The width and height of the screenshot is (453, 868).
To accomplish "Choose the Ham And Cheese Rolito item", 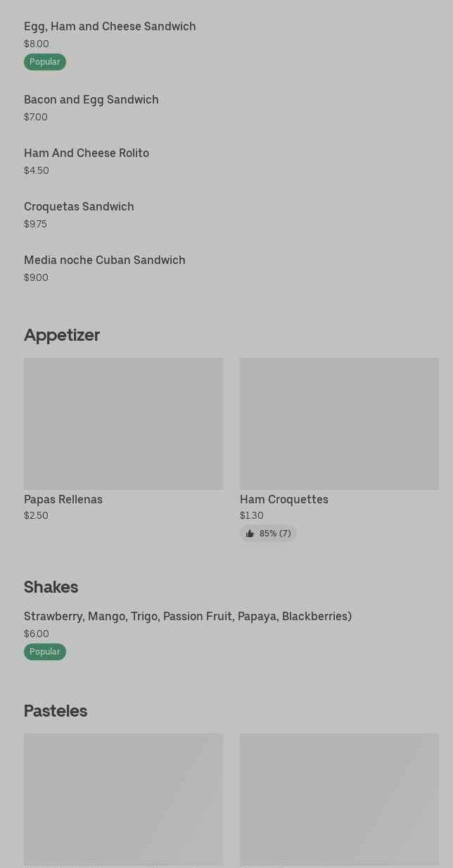I will coord(87,153).
